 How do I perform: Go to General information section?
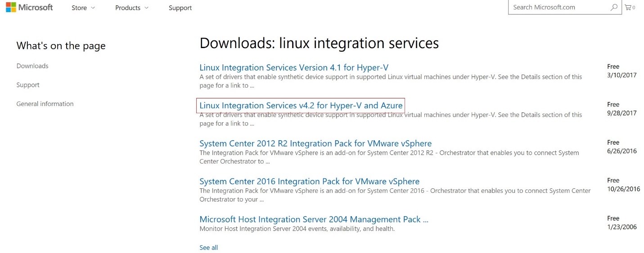pyautogui.click(x=45, y=104)
